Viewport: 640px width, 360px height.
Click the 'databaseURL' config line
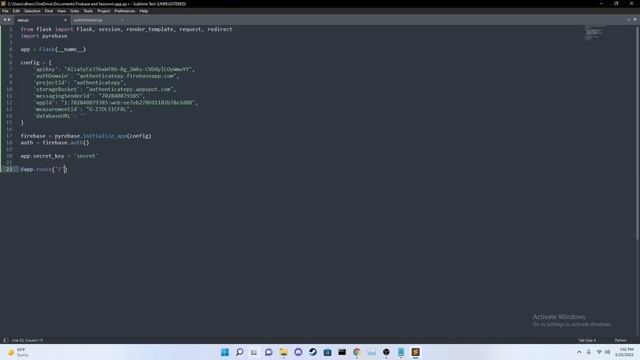(x=60, y=116)
